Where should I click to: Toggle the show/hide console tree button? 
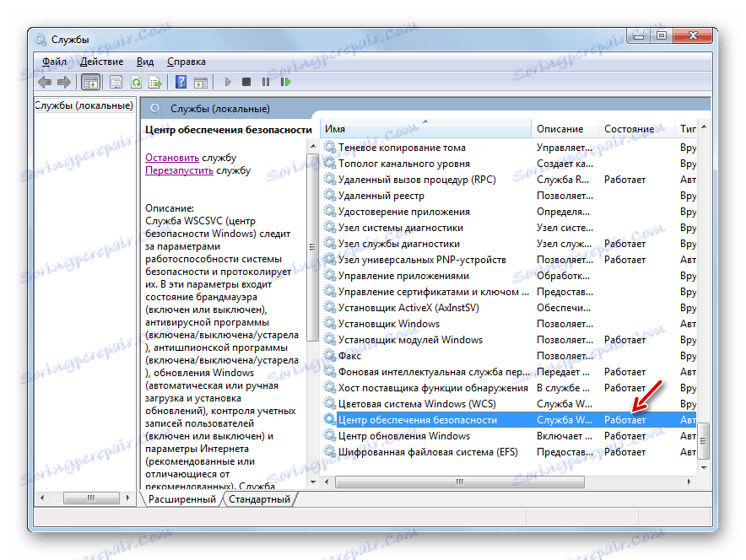point(90,83)
